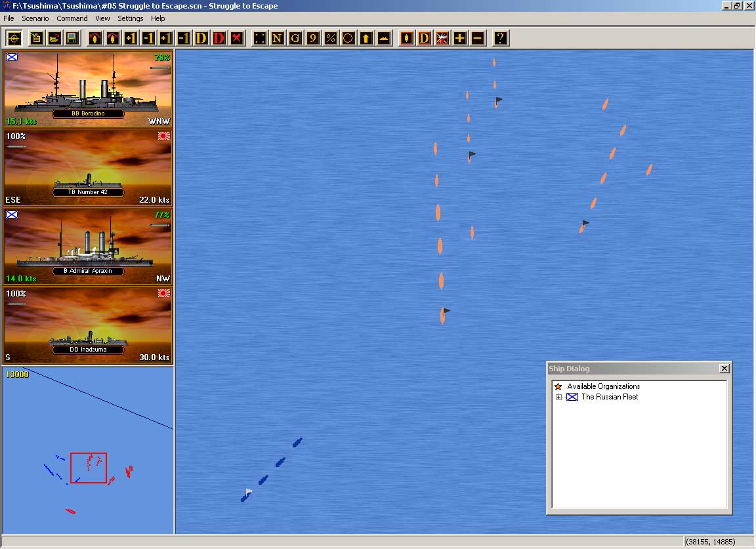Toggle the percent display toolbar button

tap(331, 38)
